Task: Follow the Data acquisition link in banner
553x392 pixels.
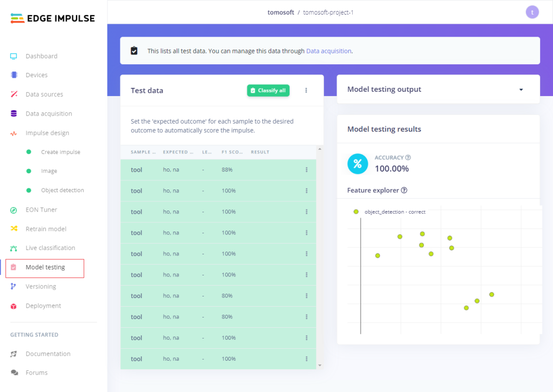Action: pyautogui.click(x=329, y=51)
